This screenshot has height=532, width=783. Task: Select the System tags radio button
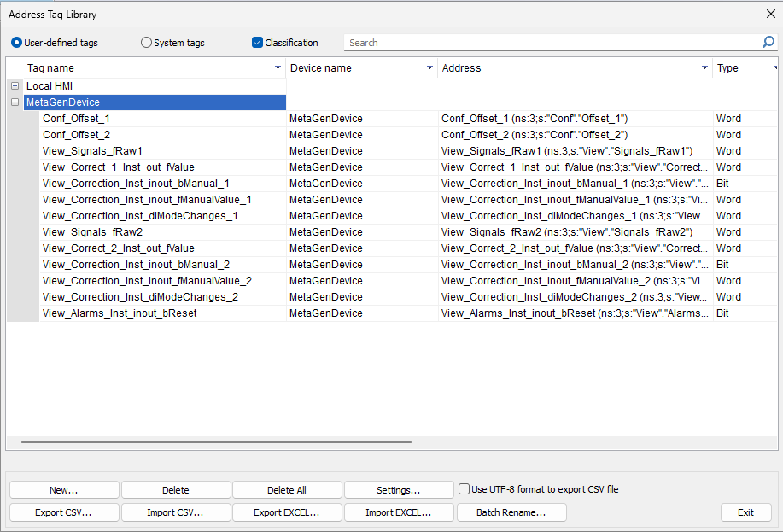(146, 43)
